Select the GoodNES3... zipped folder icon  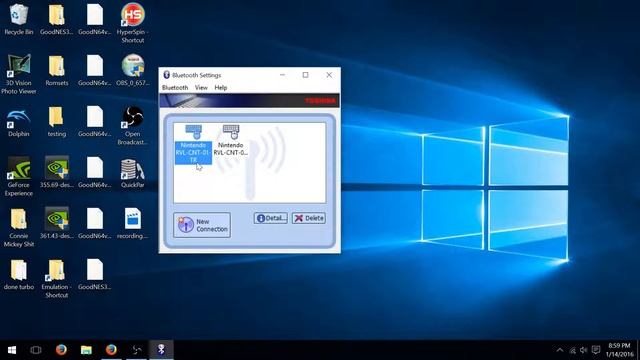[57, 19]
